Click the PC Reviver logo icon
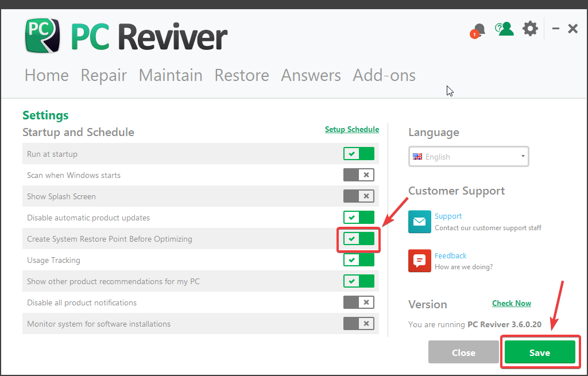Viewport: 588px width, 376px height. point(42,36)
